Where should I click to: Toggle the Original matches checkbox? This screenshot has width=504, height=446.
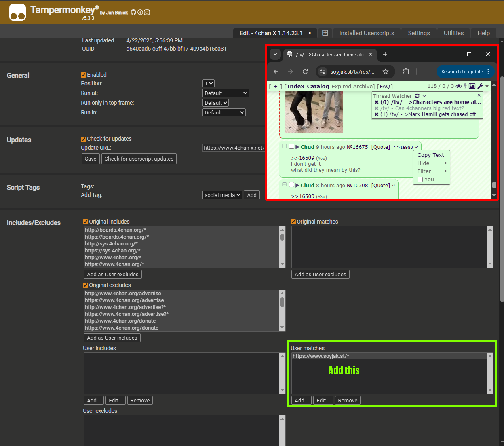coord(293,222)
